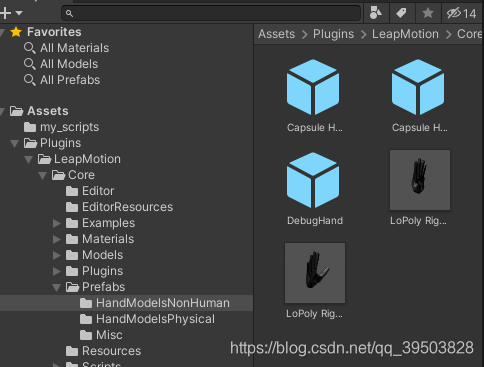Screen dimensions: 484x367
Task: Select the Assets root folder
Action: point(48,111)
